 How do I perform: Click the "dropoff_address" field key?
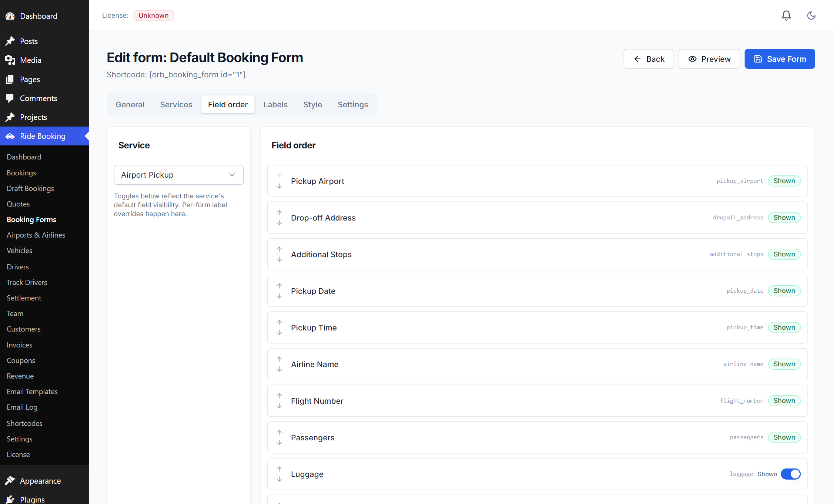coord(738,218)
